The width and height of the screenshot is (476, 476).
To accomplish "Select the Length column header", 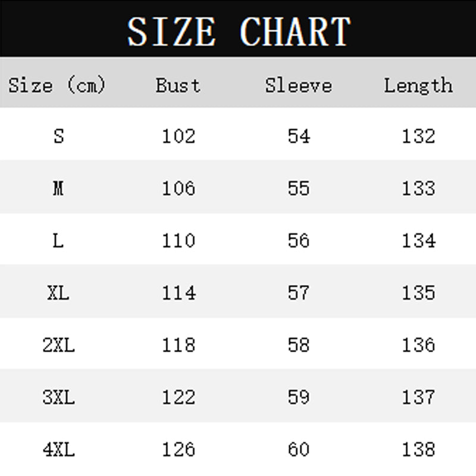I will [418, 85].
